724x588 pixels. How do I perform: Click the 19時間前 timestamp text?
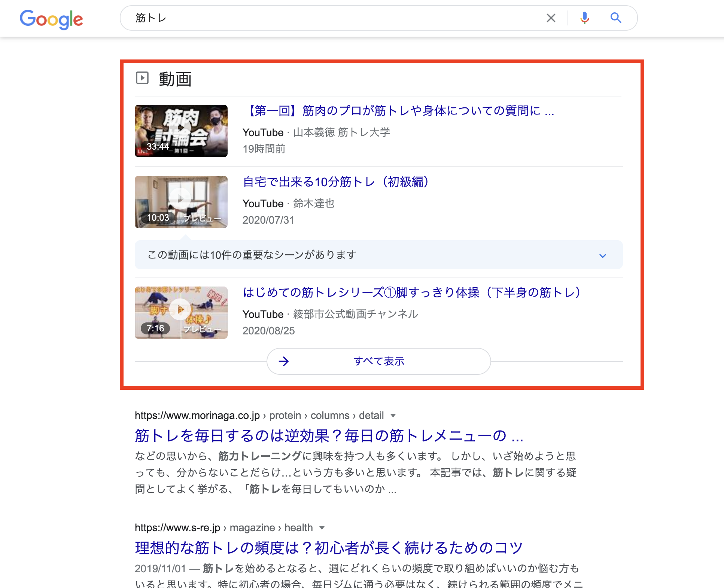coord(264,149)
